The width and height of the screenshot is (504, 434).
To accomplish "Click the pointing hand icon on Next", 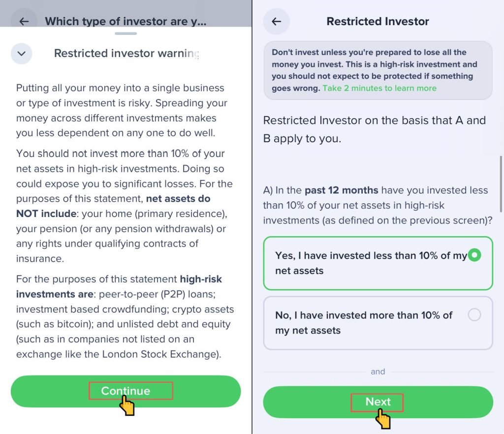I will click(383, 418).
